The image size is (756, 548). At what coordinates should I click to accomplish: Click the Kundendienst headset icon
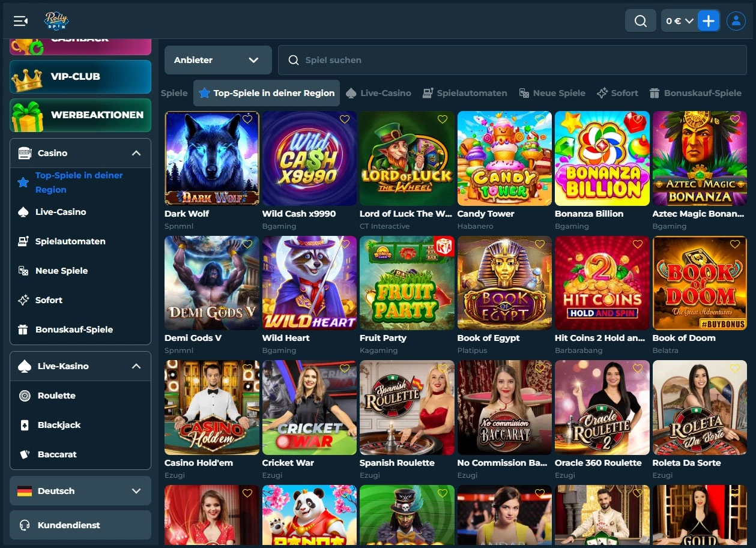[x=23, y=525]
